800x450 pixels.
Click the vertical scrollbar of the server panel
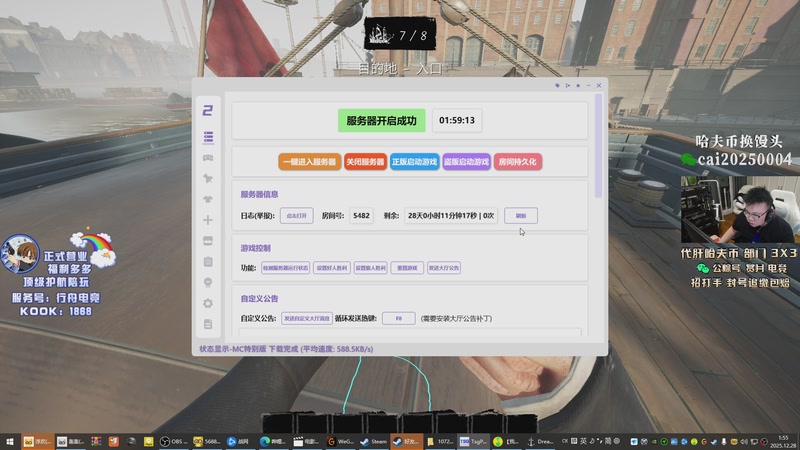[x=598, y=146]
